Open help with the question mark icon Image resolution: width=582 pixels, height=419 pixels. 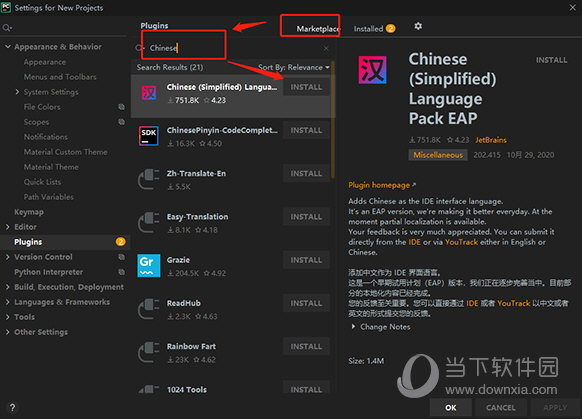point(12,407)
